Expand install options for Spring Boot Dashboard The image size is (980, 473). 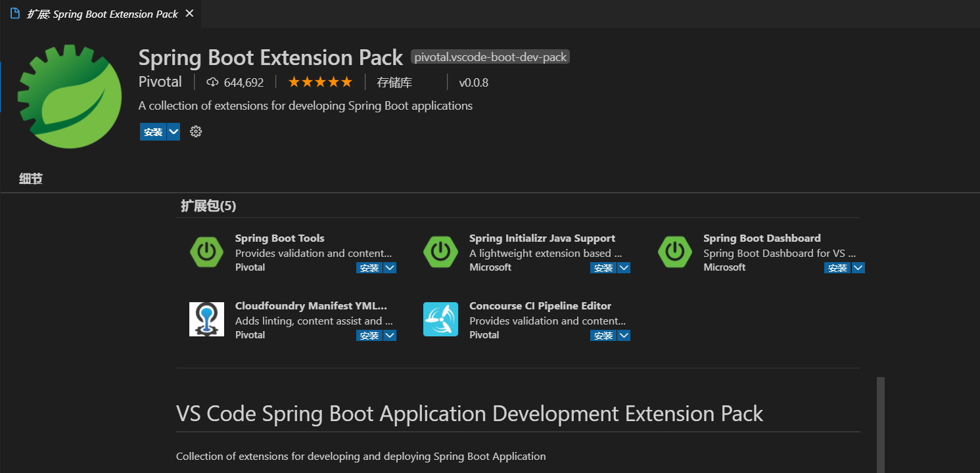[x=858, y=268]
